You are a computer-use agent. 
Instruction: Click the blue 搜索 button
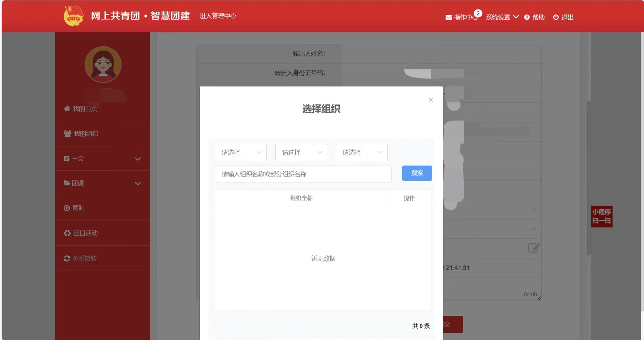(x=417, y=173)
